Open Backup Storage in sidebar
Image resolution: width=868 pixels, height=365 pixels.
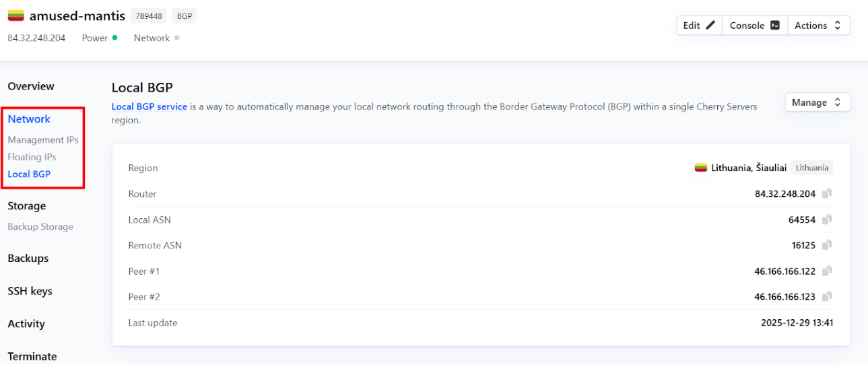point(40,227)
